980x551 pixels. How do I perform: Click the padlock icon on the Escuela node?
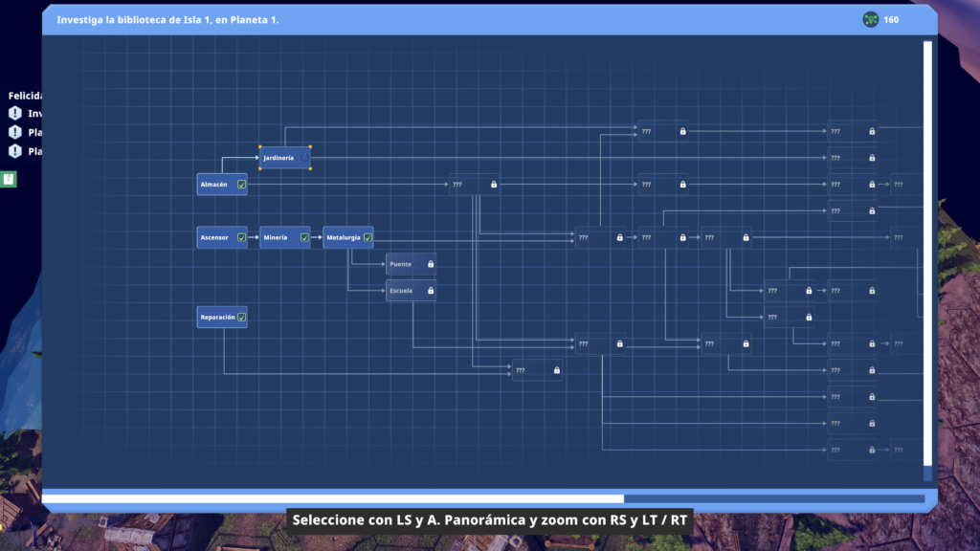pyautogui.click(x=431, y=291)
